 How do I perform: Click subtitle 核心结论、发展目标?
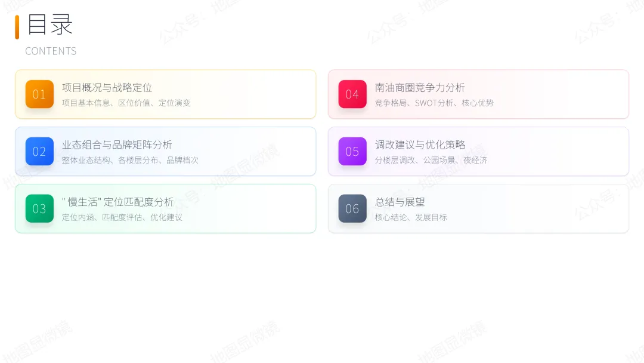click(x=411, y=217)
